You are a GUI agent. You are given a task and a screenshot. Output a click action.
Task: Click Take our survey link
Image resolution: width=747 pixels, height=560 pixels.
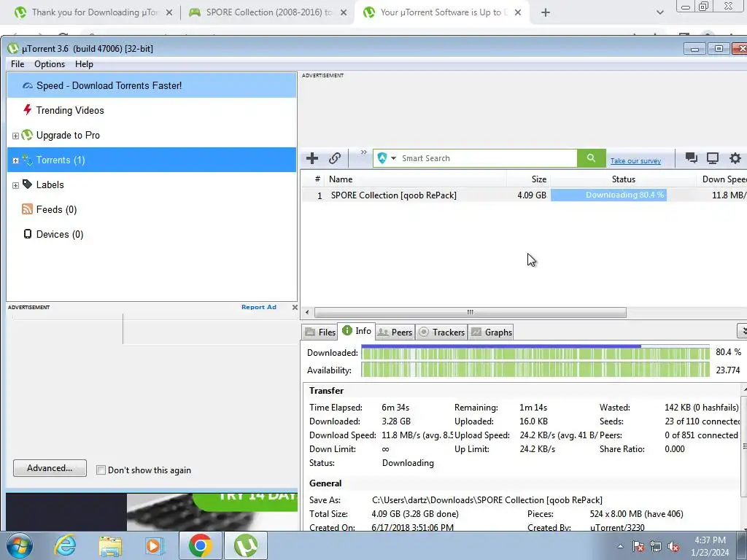pyautogui.click(x=635, y=161)
